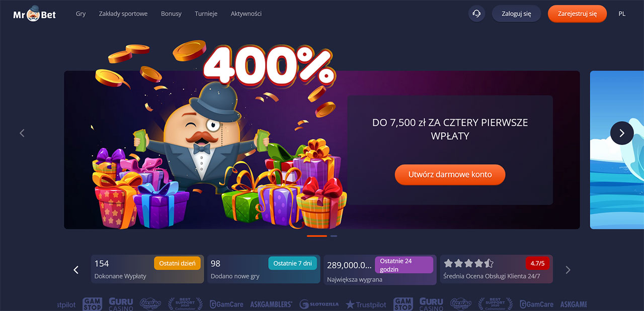
Task: Click the AskGamblers partner logo
Action: click(x=271, y=304)
